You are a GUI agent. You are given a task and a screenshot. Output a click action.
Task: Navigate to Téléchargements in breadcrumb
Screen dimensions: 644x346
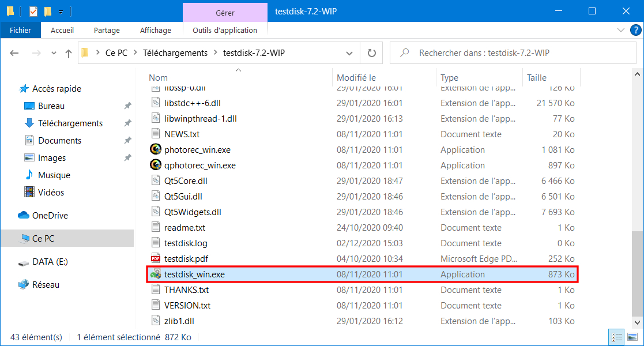(x=175, y=52)
